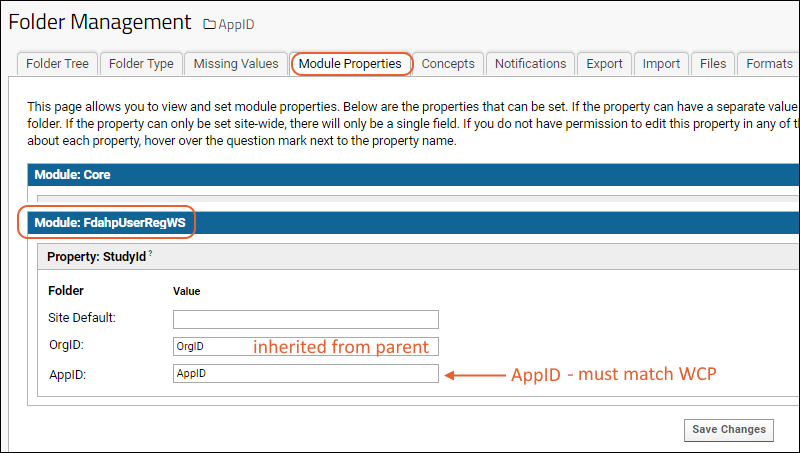Go to the Import tab

pos(661,63)
